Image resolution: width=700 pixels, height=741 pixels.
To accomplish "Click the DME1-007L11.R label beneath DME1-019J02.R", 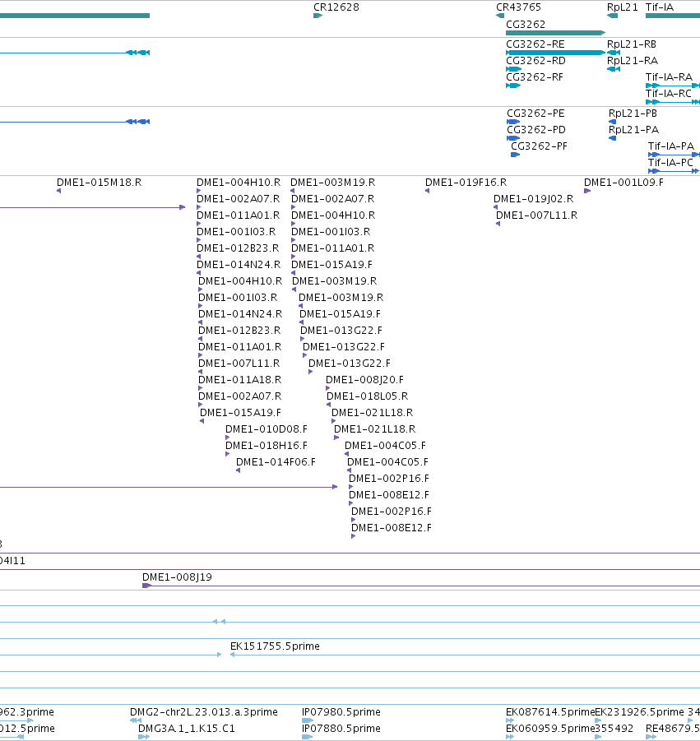I will click(536, 215).
